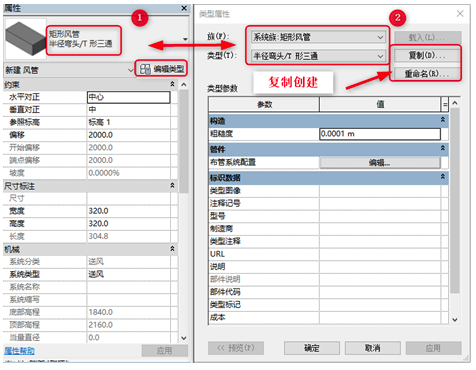Close the 类型属性 dialog
The image size is (476, 370).
pos(460,13)
